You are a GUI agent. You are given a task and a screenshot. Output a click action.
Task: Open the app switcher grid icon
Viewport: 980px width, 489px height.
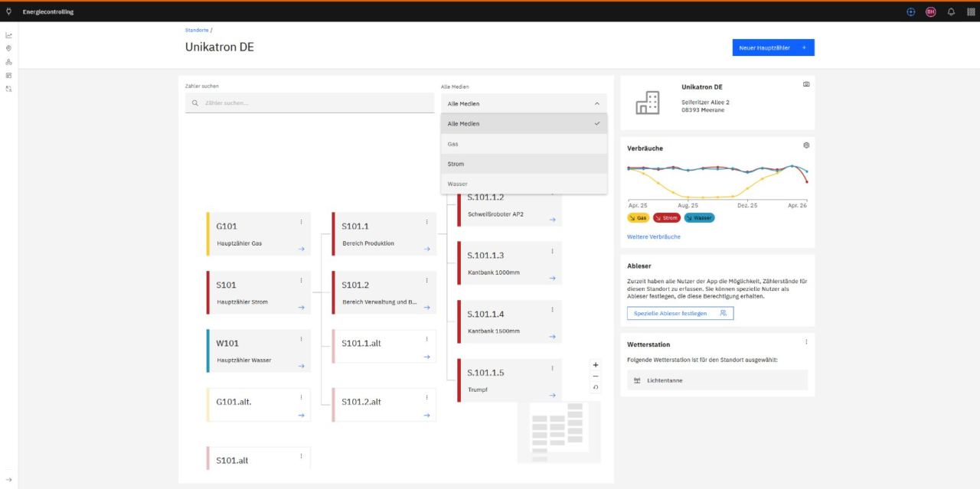(x=971, y=11)
